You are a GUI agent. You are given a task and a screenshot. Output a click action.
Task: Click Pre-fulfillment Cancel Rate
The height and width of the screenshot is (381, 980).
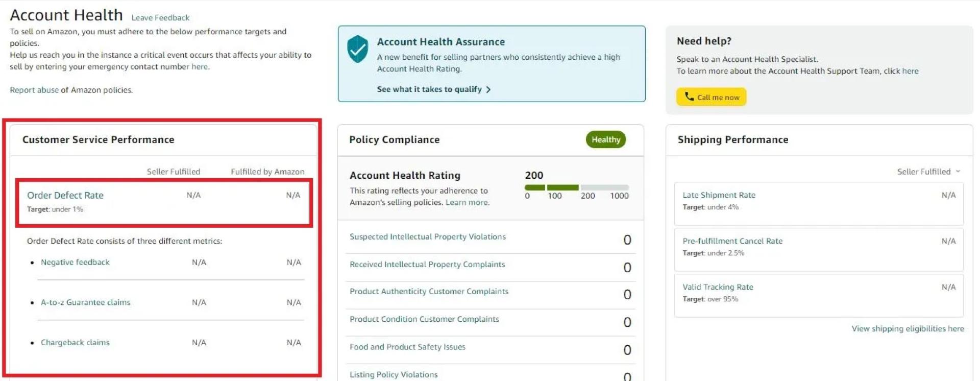pyautogui.click(x=732, y=241)
